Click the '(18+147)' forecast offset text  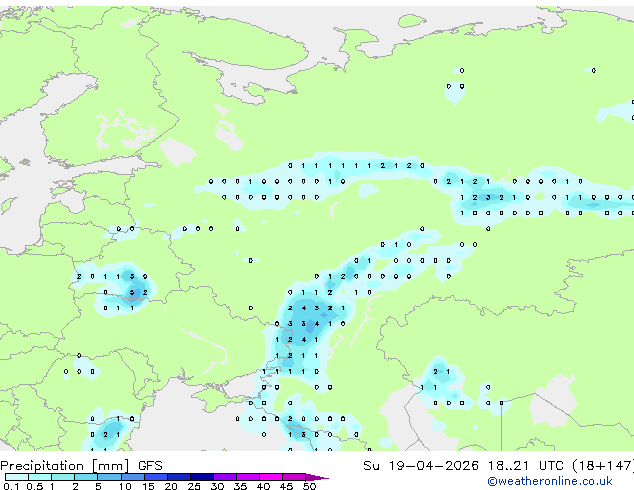click(x=603, y=466)
